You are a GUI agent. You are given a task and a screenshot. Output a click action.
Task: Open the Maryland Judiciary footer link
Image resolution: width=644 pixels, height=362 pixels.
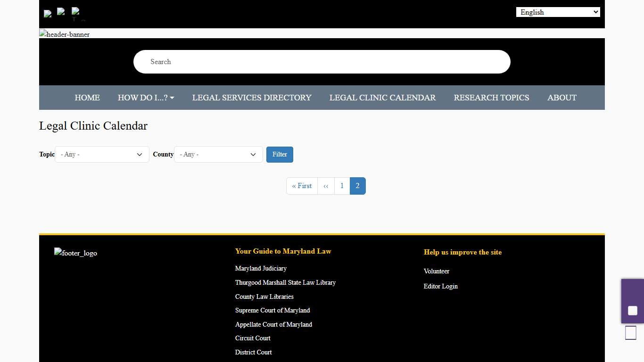tap(261, 268)
